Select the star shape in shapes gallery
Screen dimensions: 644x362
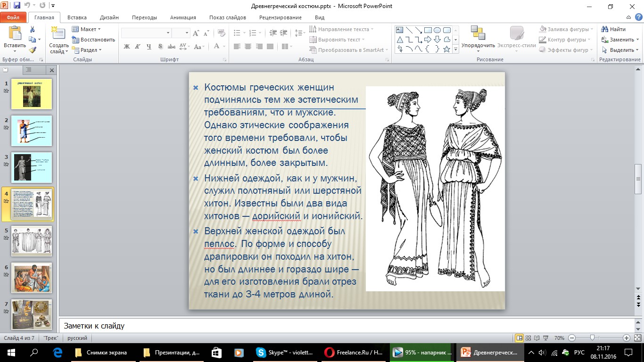pos(446,49)
